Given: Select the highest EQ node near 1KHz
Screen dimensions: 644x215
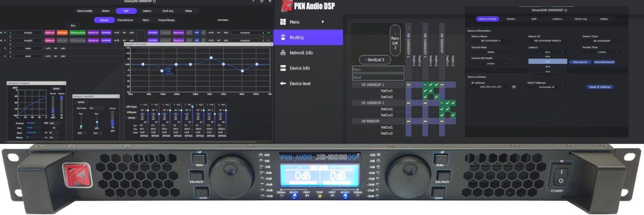Looking at the screenshot, I should point(211,58).
